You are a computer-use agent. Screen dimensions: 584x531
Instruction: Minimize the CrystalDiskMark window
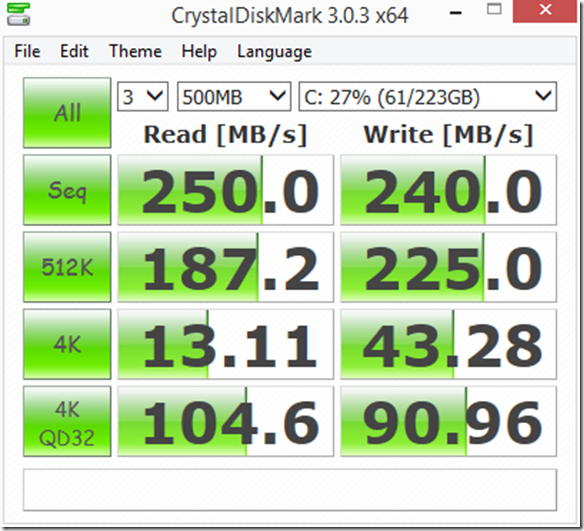(456, 13)
